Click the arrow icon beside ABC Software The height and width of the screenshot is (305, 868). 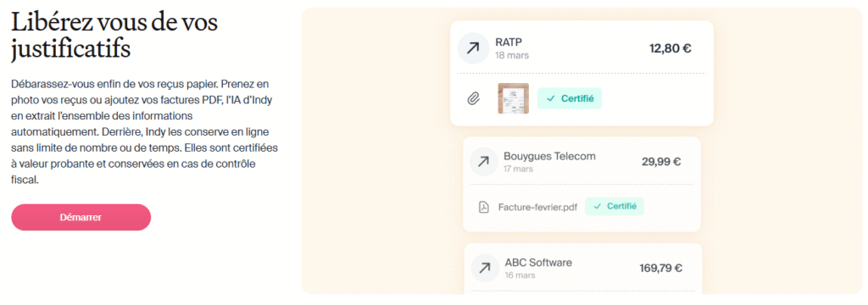coord(484,269)
